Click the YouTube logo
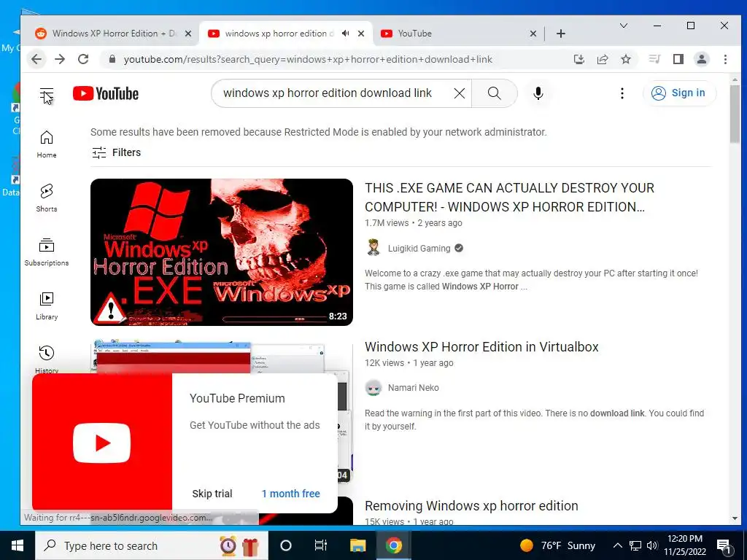Image resolution: width=747 pixels, height=560 pixels. point(106,94)
